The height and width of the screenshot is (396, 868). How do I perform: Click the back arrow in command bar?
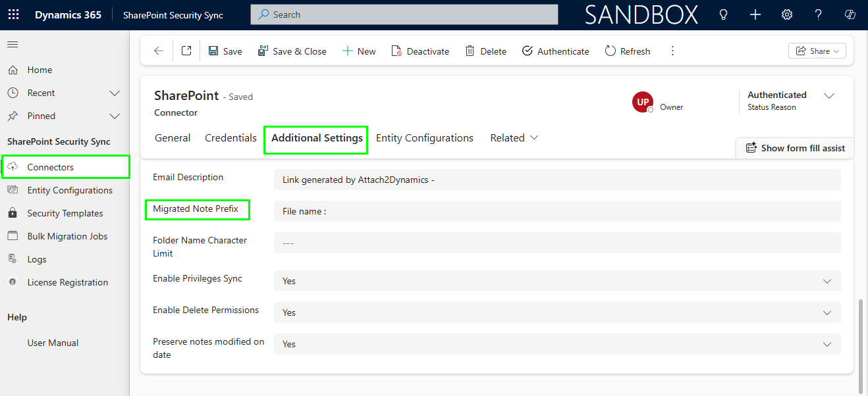point(158,51)
